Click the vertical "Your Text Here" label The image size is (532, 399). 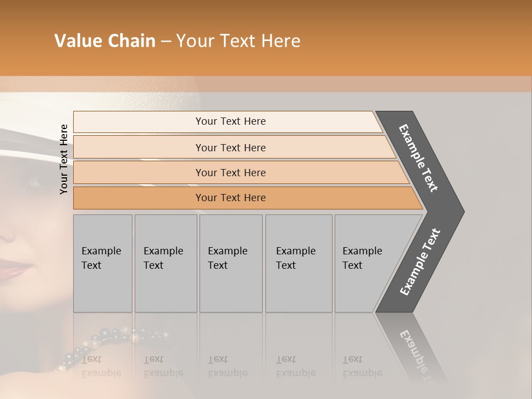click(x=64, y=159)
